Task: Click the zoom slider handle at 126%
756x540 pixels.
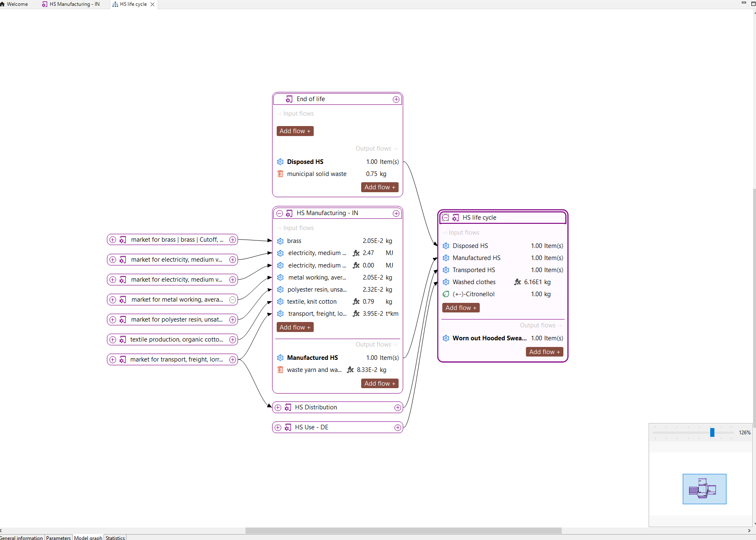Action: 712,433
